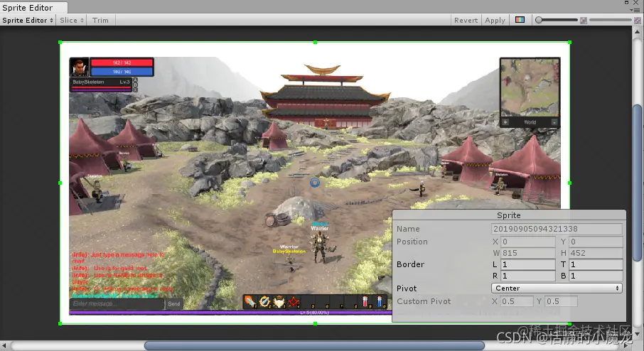Image resolution: width=644 pixels, height=351 pixels.
Task: Click the Position H height field
Action: 596,253
